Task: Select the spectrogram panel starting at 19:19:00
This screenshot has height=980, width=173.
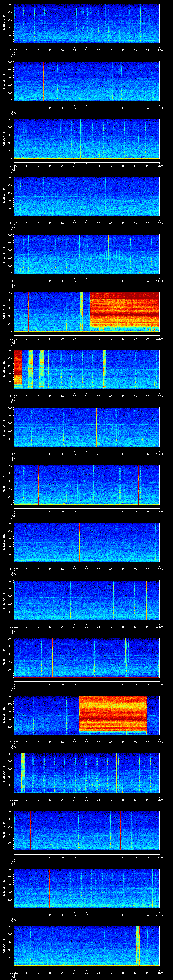Action: (86, 197)
